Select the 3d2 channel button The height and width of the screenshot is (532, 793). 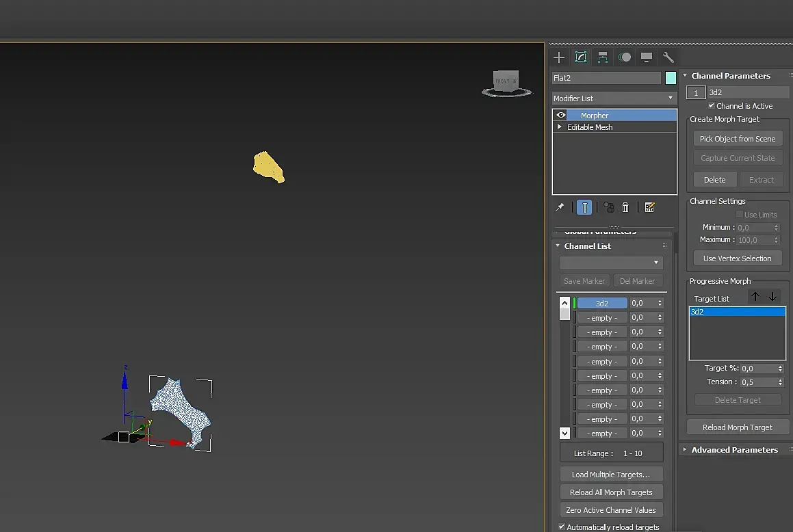(602, 303)
